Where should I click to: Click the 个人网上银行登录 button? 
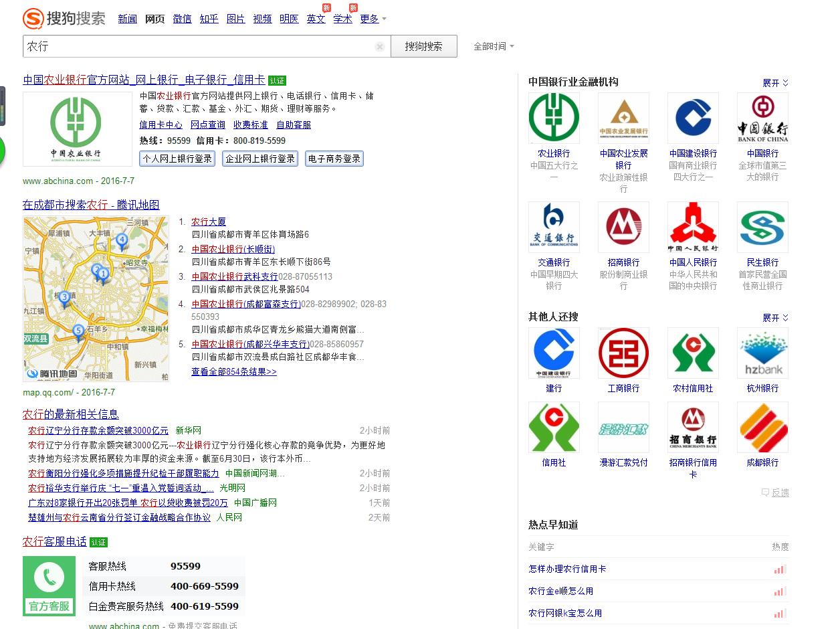tap(177, 159)
